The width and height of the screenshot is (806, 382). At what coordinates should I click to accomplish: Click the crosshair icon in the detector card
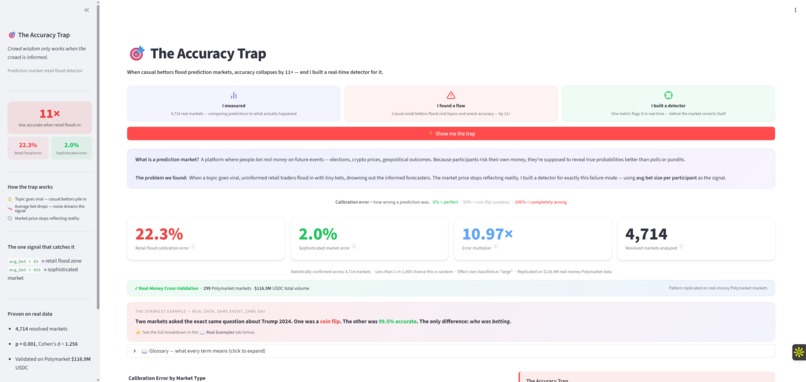(668, 95)
